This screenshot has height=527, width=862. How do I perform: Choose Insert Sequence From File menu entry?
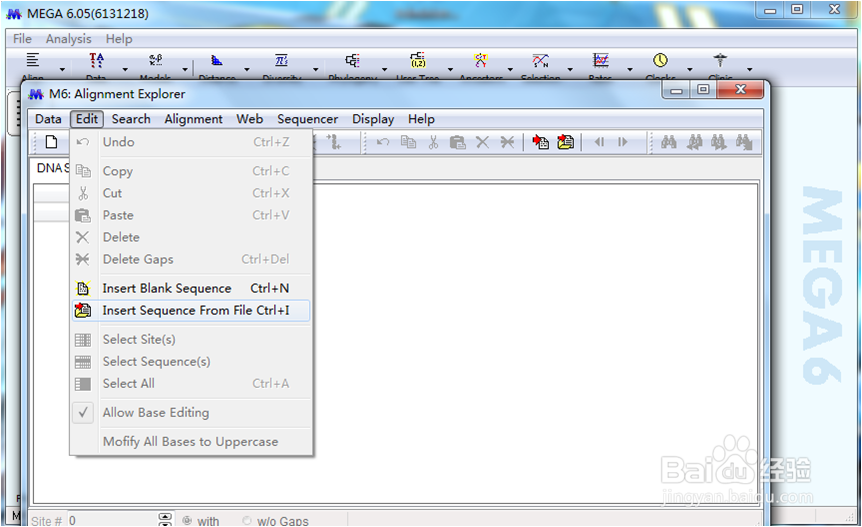tap(191, 310)
